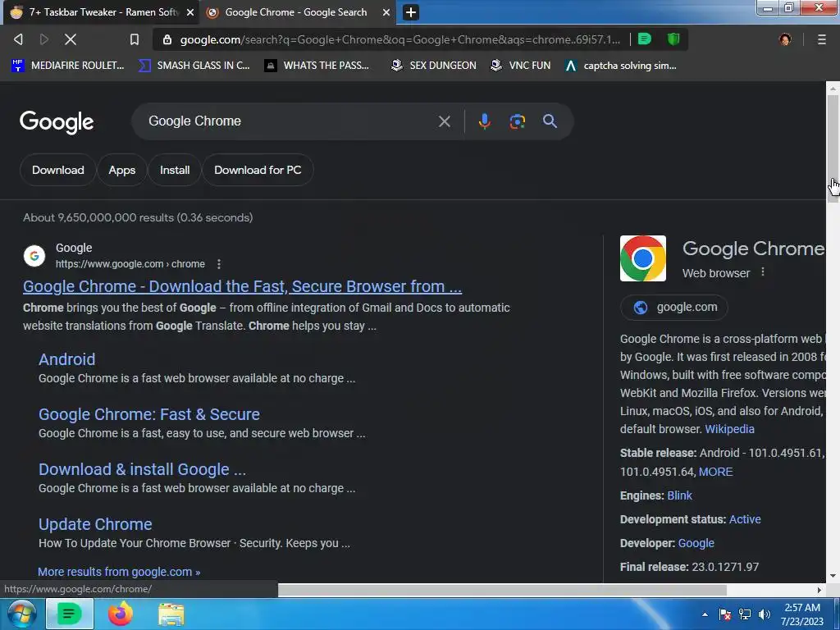Open the SMASH GLASS IN C... bookmark
The image size is (840, 630).
(x=194, y=66)
